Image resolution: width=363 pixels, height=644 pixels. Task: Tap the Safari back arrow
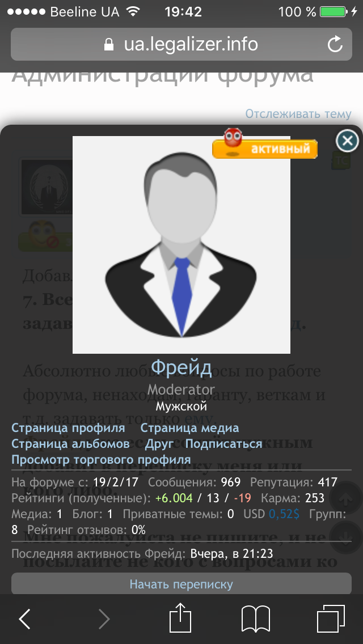coord(24,618)
